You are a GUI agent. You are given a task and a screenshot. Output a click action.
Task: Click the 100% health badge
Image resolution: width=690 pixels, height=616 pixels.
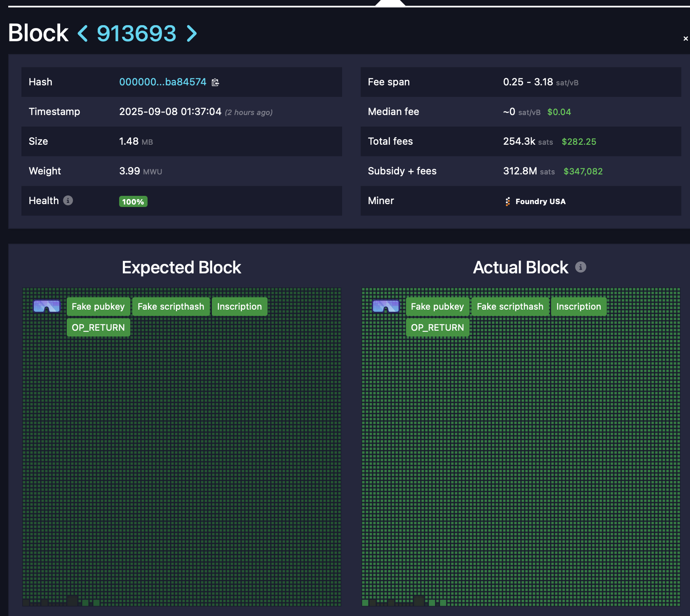(133, 202)
